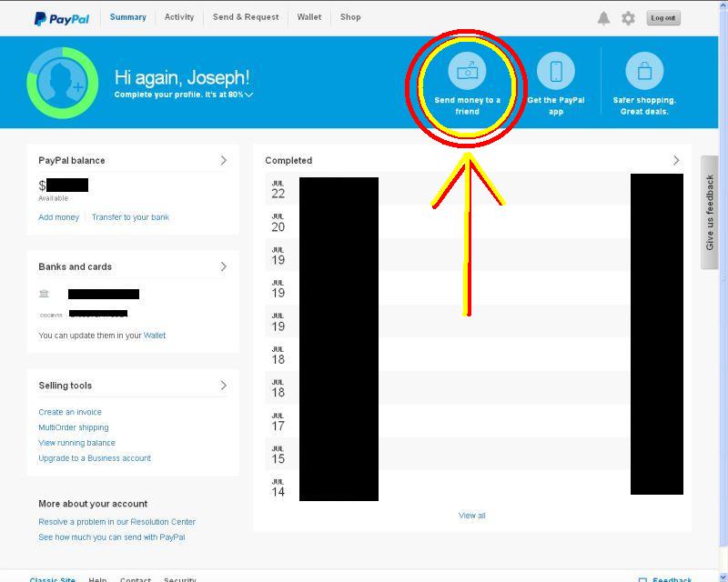Go to the Activity tab
The width and height of the screenshot is (728, 582).
click(x=179, y=17)
